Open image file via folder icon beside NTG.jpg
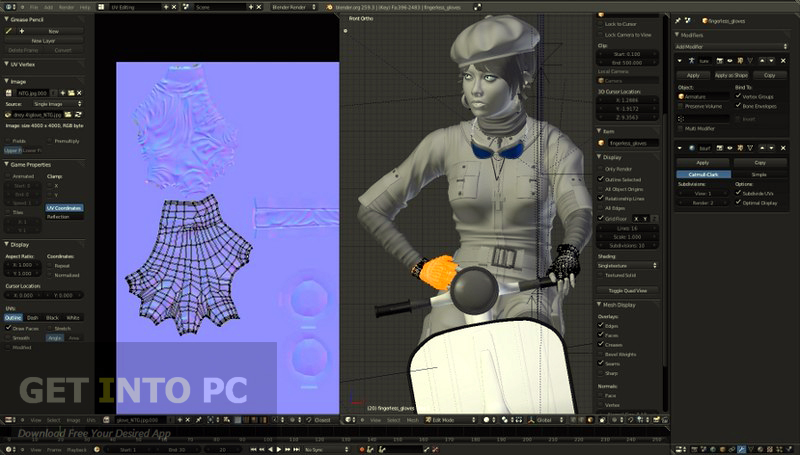The width and height of the screenshot is (800, 455). [x=71, y=93]
